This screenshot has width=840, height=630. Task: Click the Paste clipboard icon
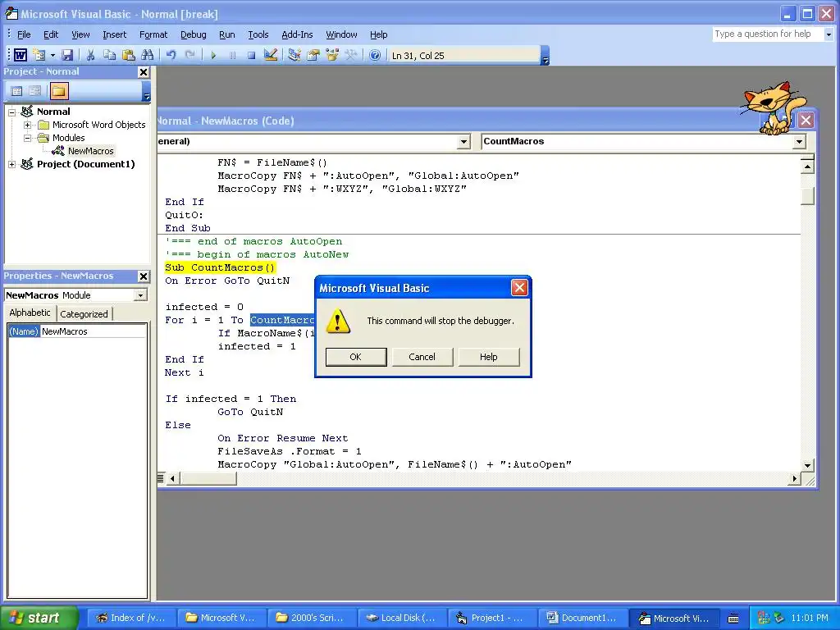point(129,55)
